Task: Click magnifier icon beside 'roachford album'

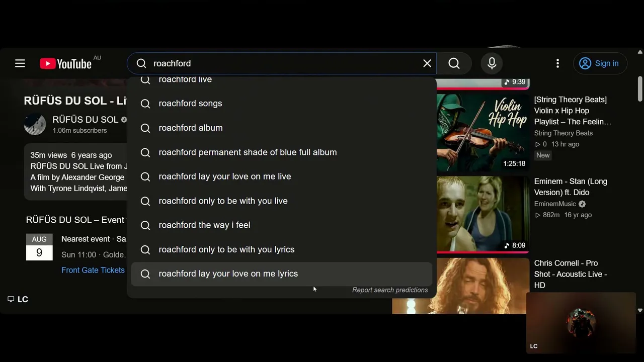Action: click(145, 128)
